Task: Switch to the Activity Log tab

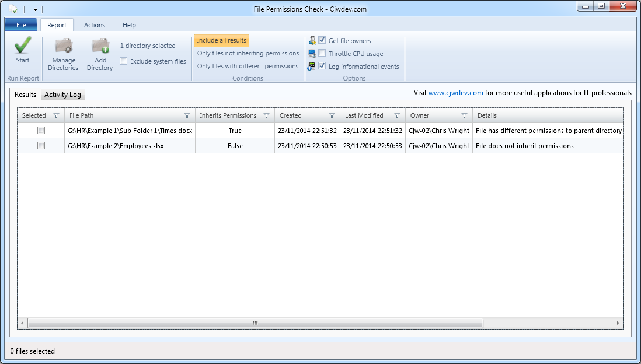Action: pos(63,94)
